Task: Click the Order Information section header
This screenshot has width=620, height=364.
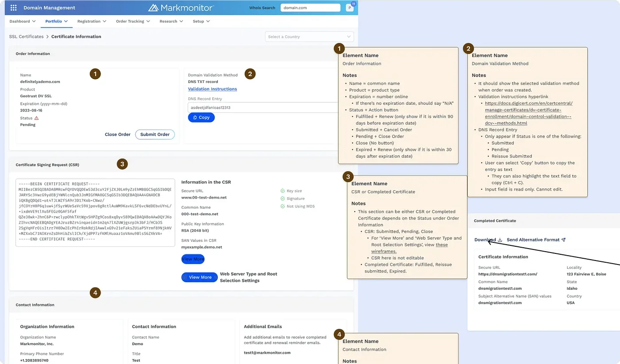Action: coord(33,54)
